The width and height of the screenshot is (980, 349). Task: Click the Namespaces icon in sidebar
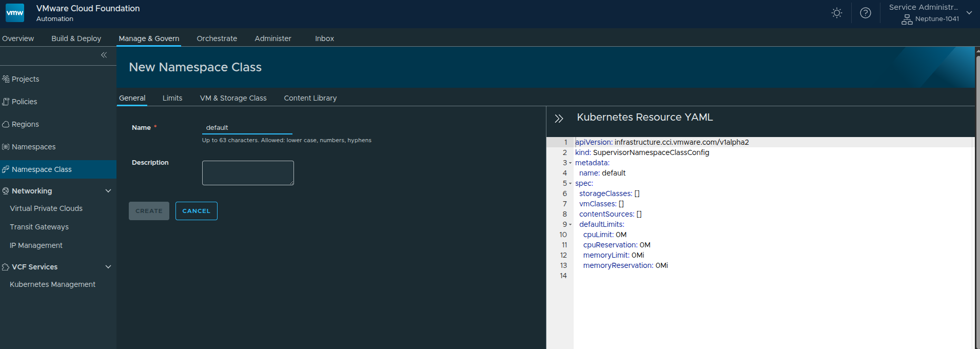pyautogui.click(x=6, y=147)
